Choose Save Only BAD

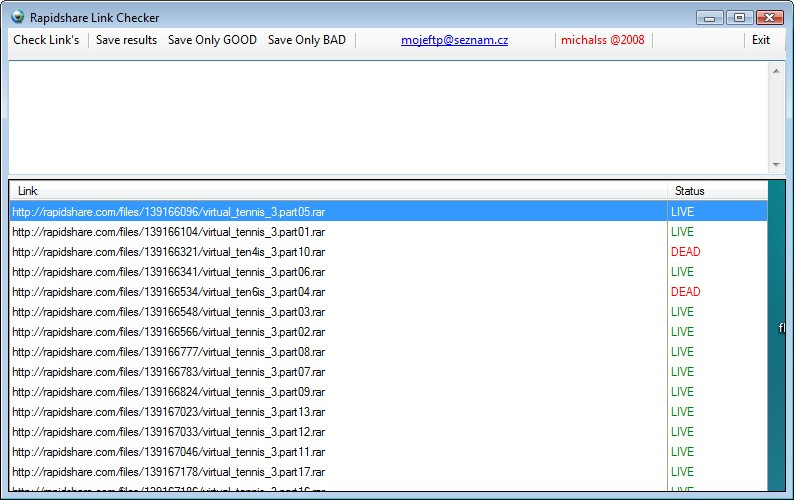(x=307, y=40)
